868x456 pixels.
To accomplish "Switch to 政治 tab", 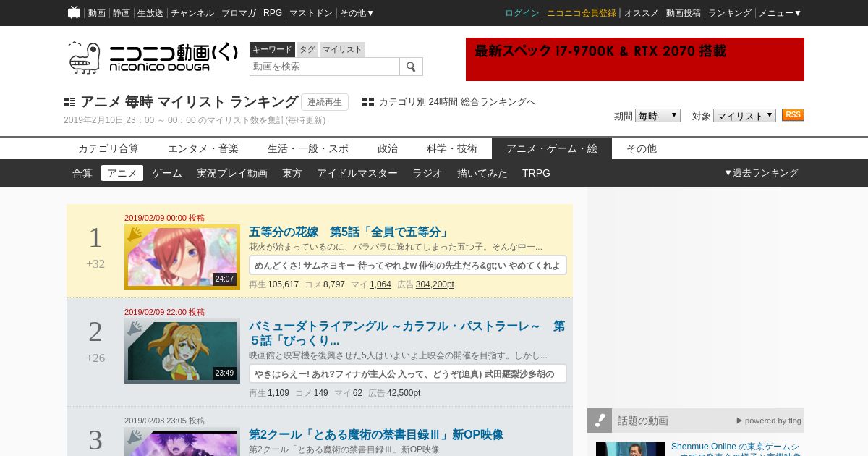I will point(388,148).
